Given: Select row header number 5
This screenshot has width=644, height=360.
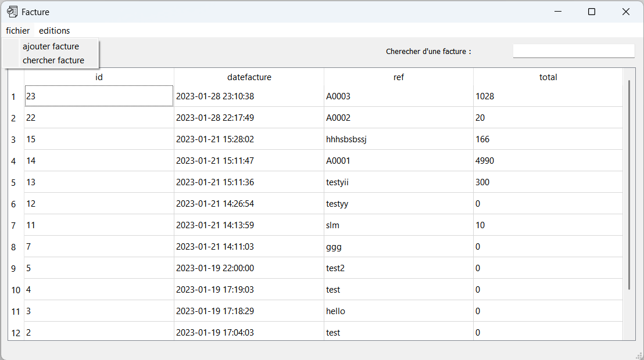Looking at the screenshot, I should (x=16, y=182).
